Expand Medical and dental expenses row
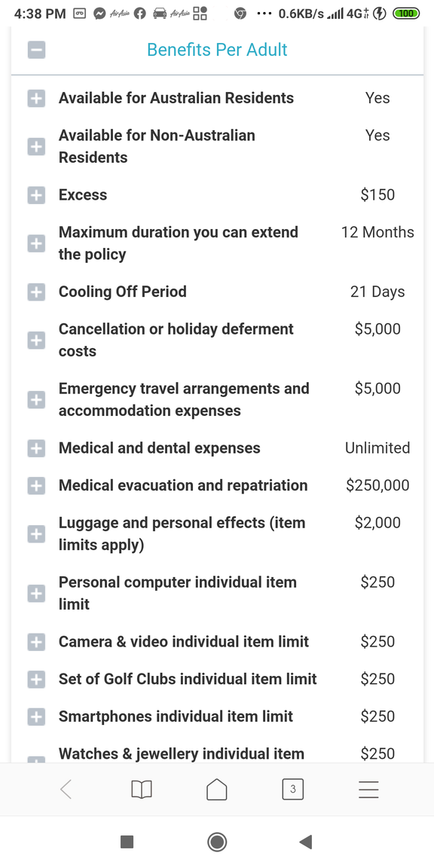Viewport: 434px width, 868px height. click(x=36, y=448)
